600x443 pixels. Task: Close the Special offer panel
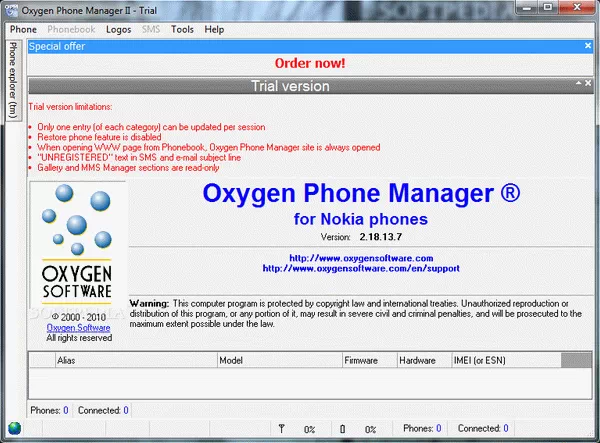click(588, 46)
